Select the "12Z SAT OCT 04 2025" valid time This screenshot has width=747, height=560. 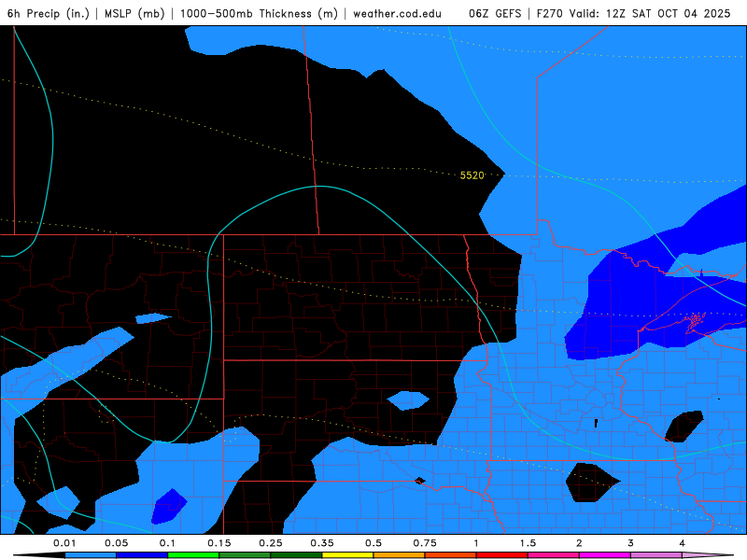[x=669, y=13]
